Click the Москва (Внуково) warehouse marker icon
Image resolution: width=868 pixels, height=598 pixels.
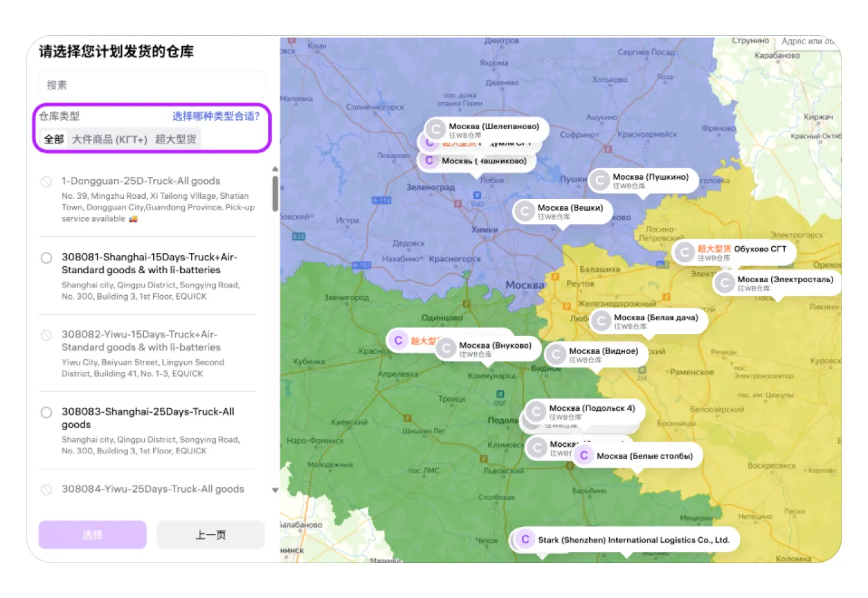(446, 349)
